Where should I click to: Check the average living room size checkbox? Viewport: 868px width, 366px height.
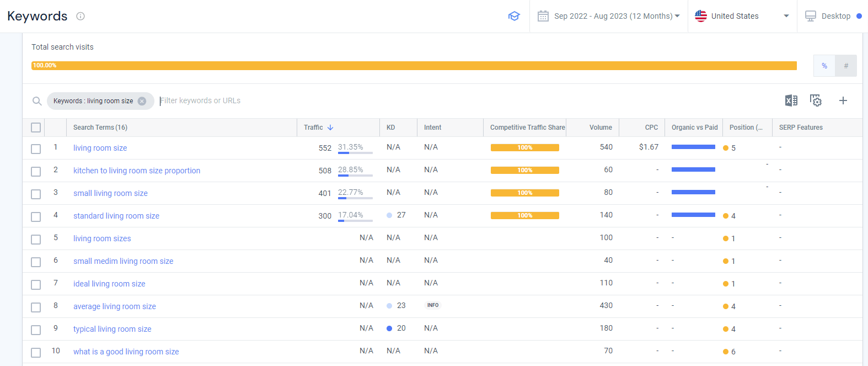tap(36, 307)
